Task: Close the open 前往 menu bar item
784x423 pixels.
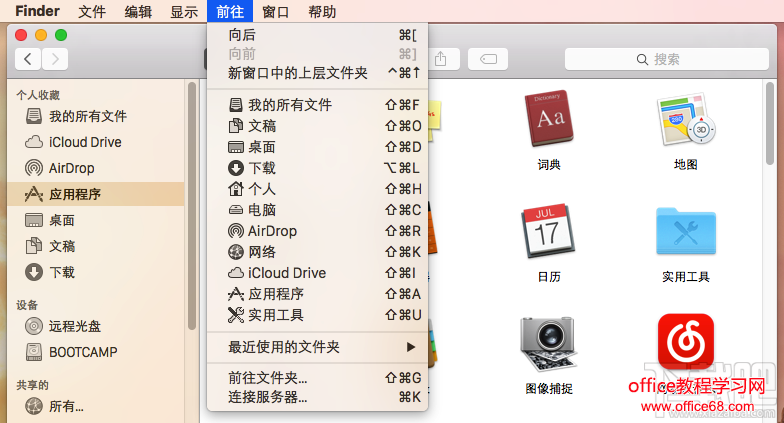Action: 230,11
